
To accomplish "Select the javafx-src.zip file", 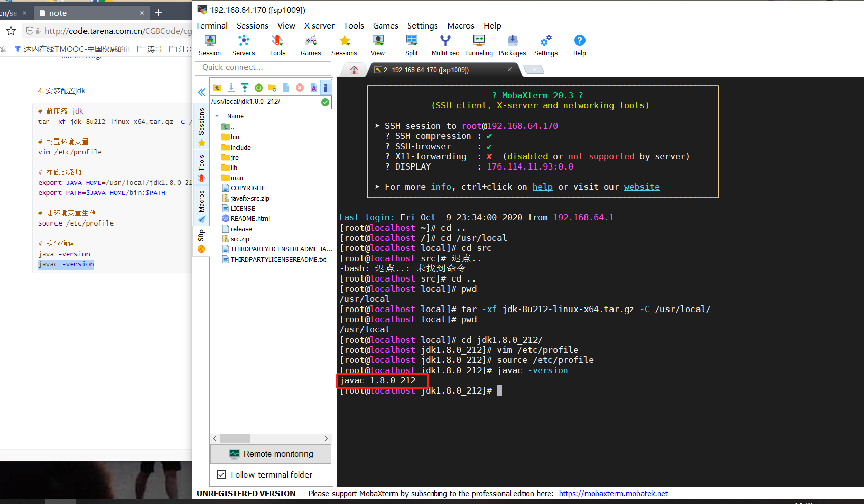I will [246, 198].
